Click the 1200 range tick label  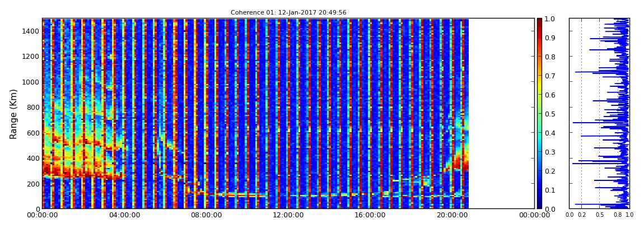coord(31,56)
